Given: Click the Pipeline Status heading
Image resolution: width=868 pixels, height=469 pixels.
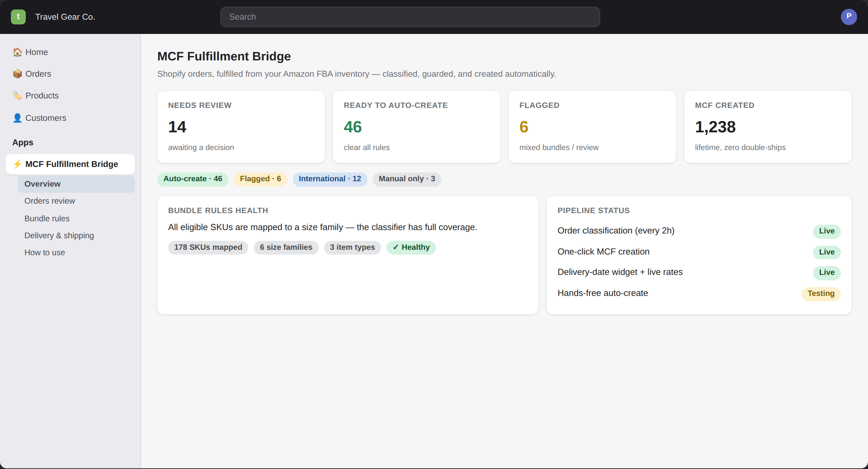Looking at the screenshot, I should tap(594, 211).
